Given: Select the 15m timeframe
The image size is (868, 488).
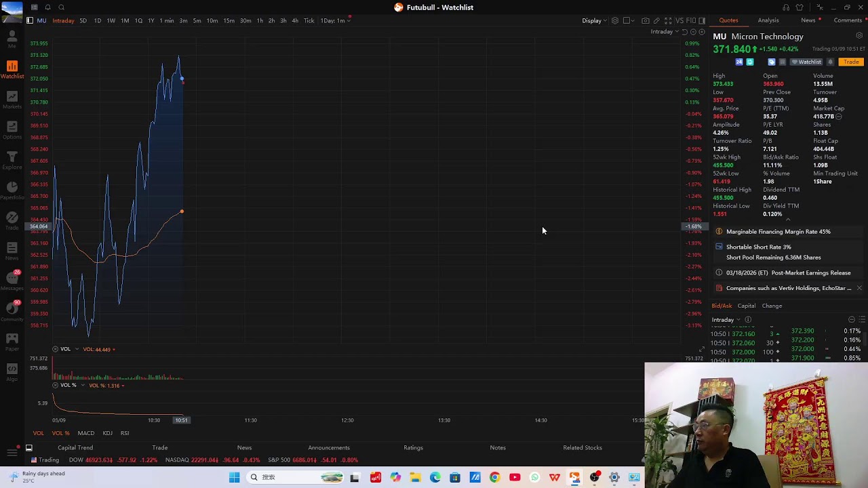Looking at the screenshot, I should coord(229,20).
